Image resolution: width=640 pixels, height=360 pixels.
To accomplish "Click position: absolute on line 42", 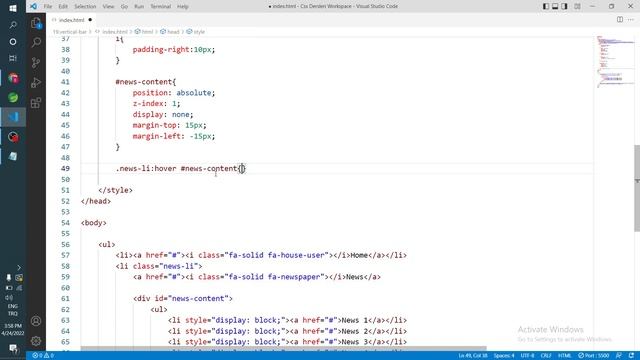I will (x=173, y=93).
